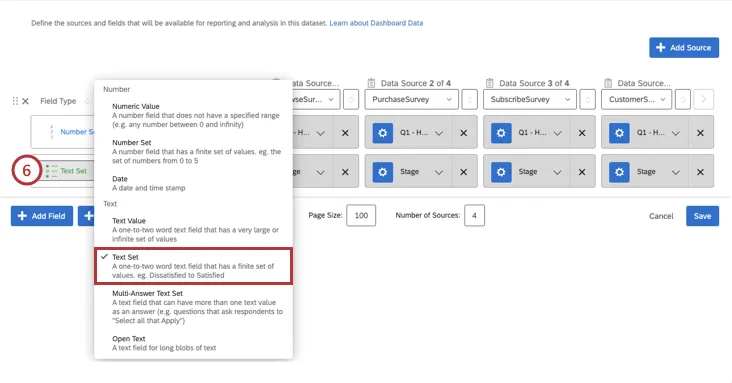Click clipboard icon of last Data Source column
732x383 pixels.
pyautogui.click(x=608, y=83)
